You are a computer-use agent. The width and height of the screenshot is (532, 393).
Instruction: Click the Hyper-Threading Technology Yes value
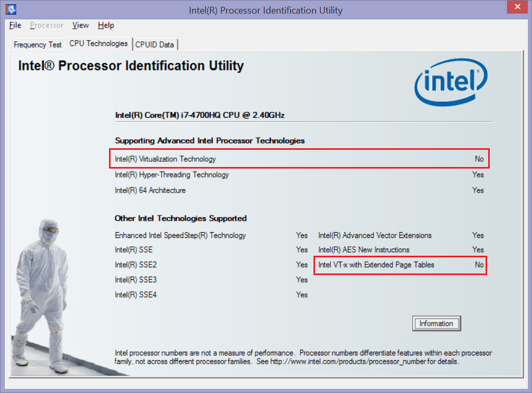477,175
